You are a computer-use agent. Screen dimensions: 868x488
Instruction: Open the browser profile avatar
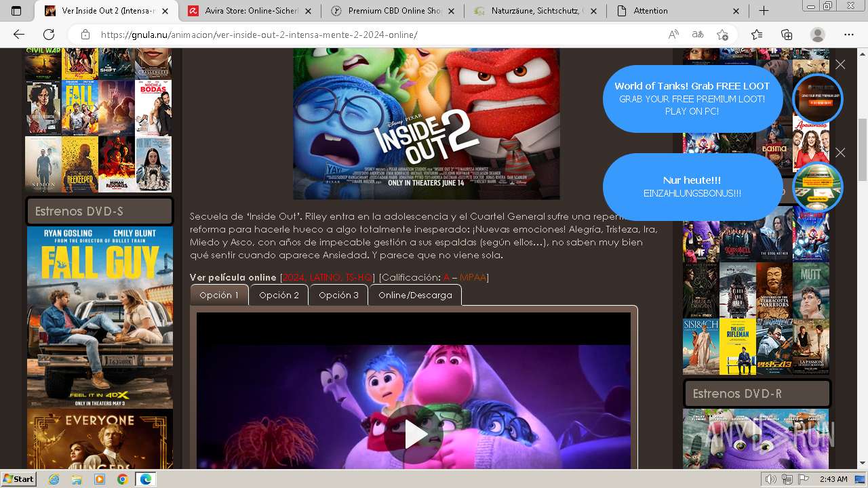pyautogui.click(x=818, y=35)
